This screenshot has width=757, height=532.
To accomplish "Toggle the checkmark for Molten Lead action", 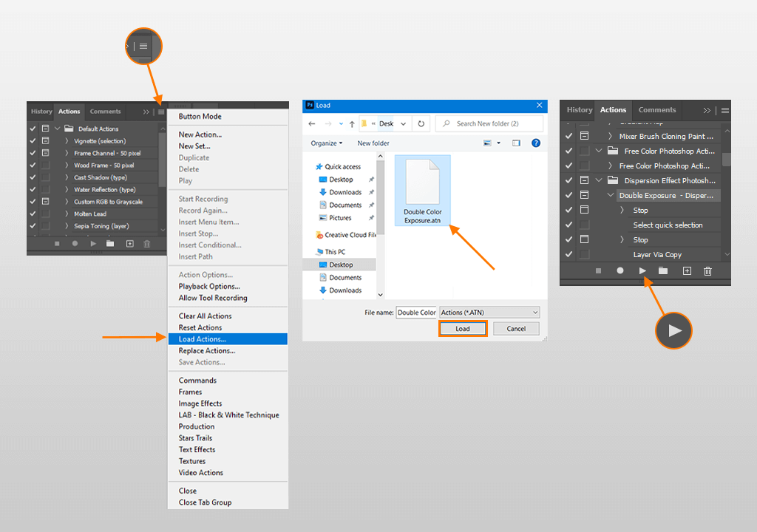I will pyautogui.click(x=33, y=214).
